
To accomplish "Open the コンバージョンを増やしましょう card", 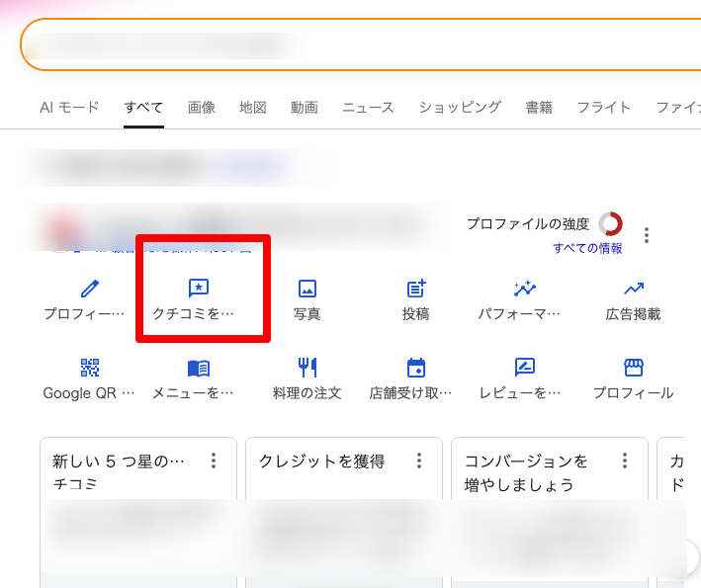I will coord(550,513).
